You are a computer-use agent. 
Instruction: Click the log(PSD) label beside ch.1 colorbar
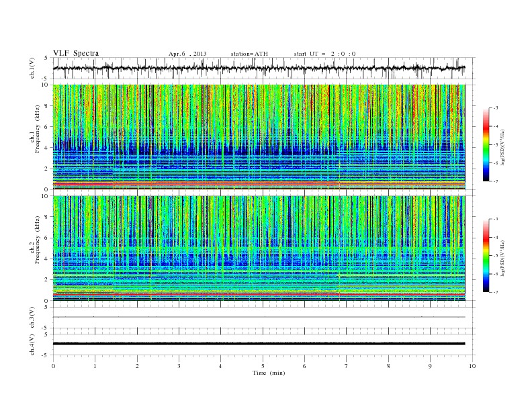502,147
